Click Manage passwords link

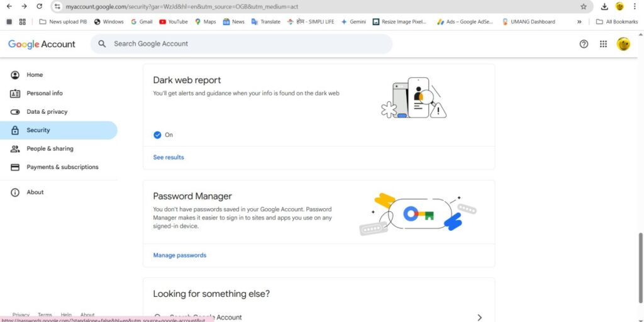point(180,255)
